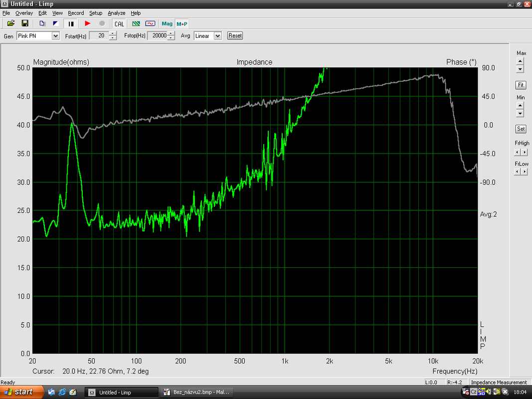Click the red waveform measurement setup icon

point(150,23)
